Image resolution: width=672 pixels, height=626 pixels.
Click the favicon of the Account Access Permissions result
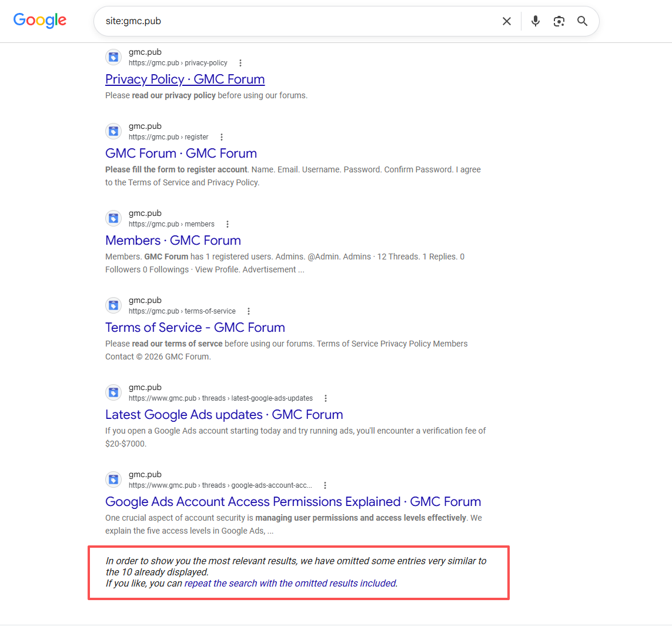113,480
